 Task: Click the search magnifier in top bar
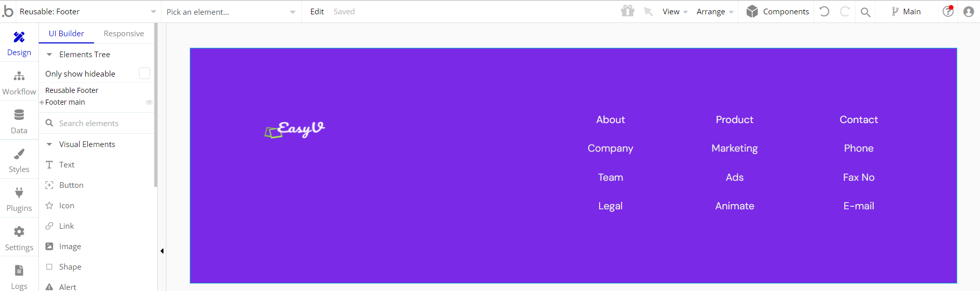click(865, 12)
